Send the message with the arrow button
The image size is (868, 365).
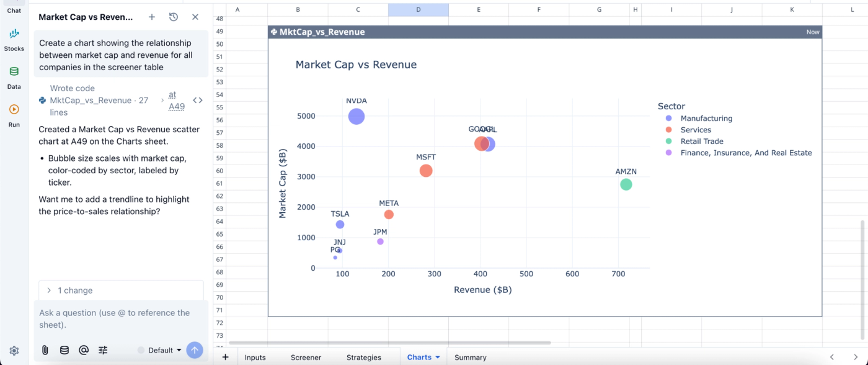195,350
